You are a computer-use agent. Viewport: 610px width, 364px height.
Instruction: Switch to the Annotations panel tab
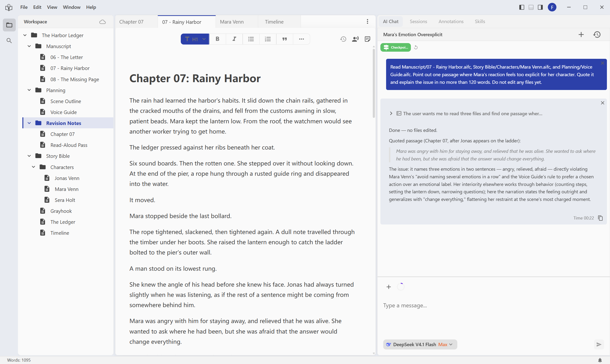[x=451, y=21]
